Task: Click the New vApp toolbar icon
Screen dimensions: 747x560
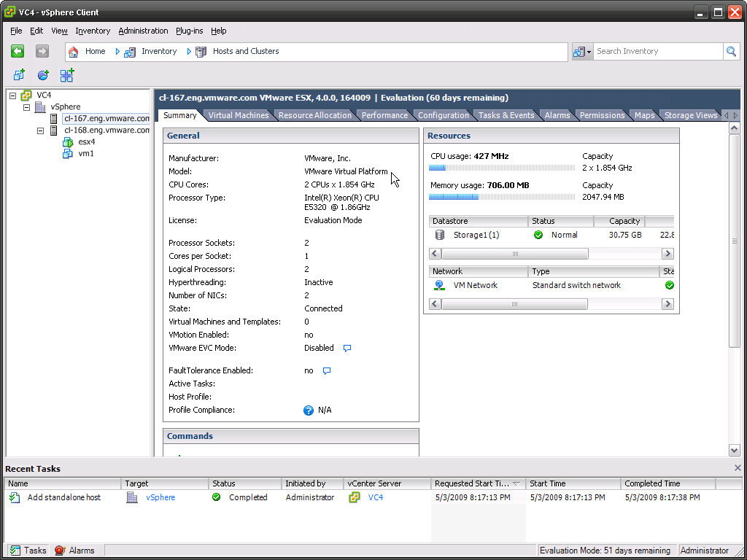Action: (x=67, y=75)
